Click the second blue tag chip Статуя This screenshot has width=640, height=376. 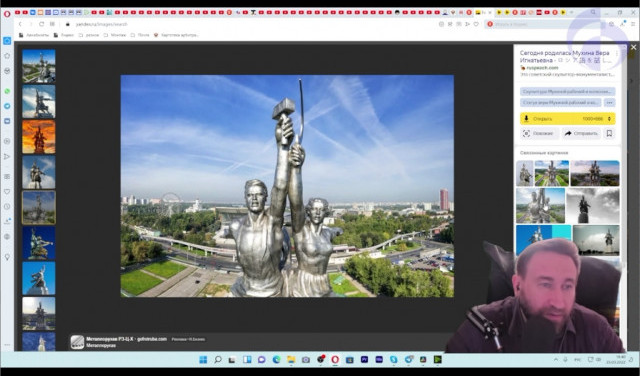point(561,102)
